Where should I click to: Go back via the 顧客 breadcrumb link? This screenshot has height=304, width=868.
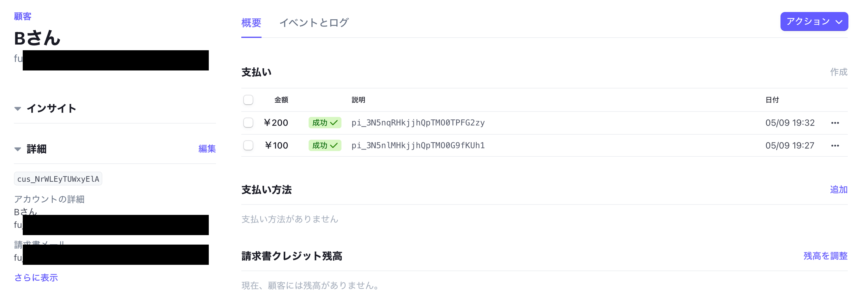click(x=22, y=16)
